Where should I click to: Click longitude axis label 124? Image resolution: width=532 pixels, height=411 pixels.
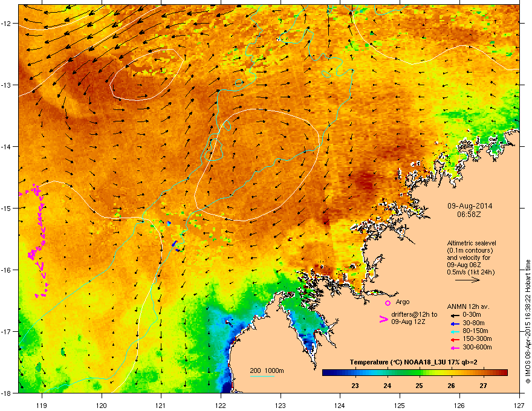click(340, 405)
